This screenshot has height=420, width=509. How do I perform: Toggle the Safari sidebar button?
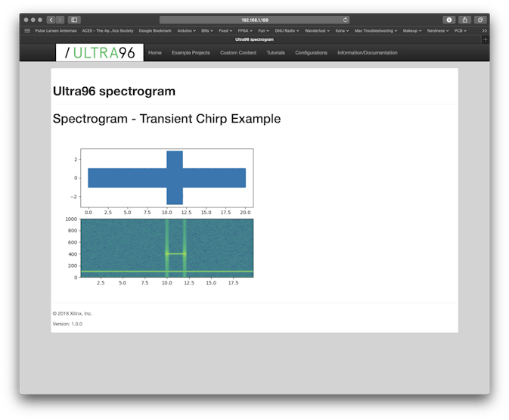tap(74, 20)
